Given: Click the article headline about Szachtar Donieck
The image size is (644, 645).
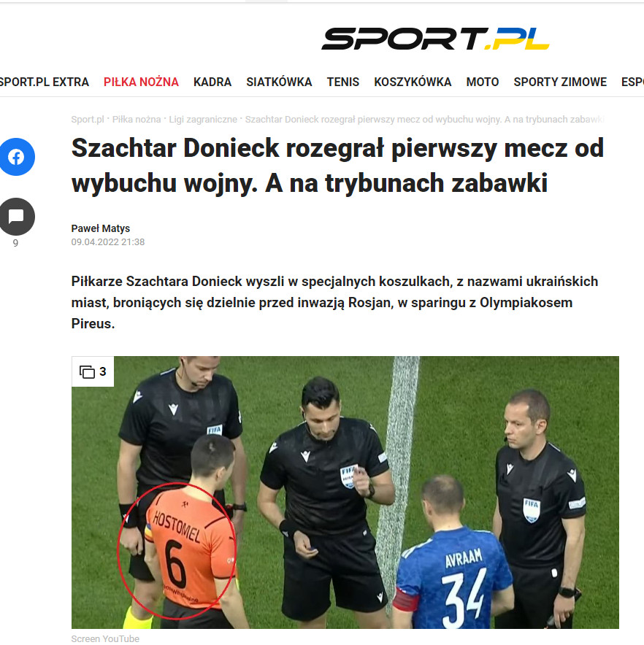Looking at the screenshot, I should tap(337, 166).
